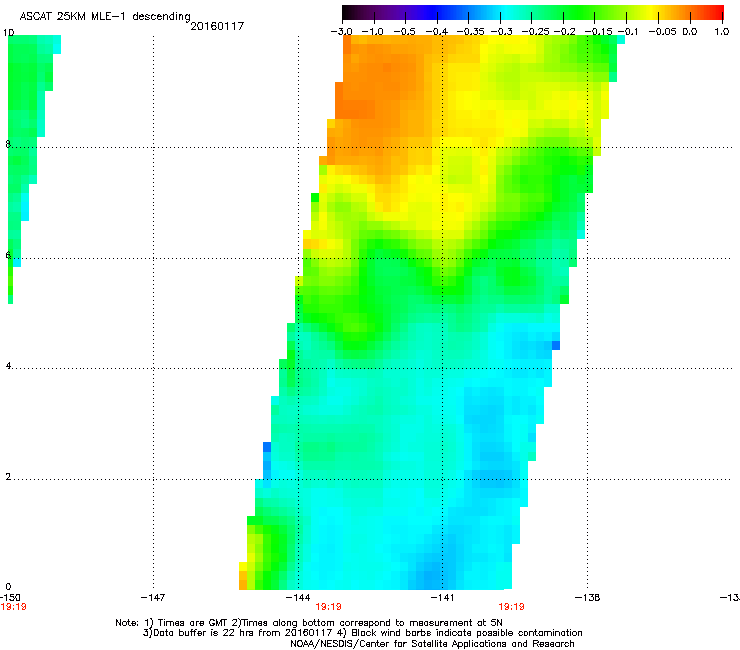Click the latitude label 6

pyautogui.click(x=8, y=255)
